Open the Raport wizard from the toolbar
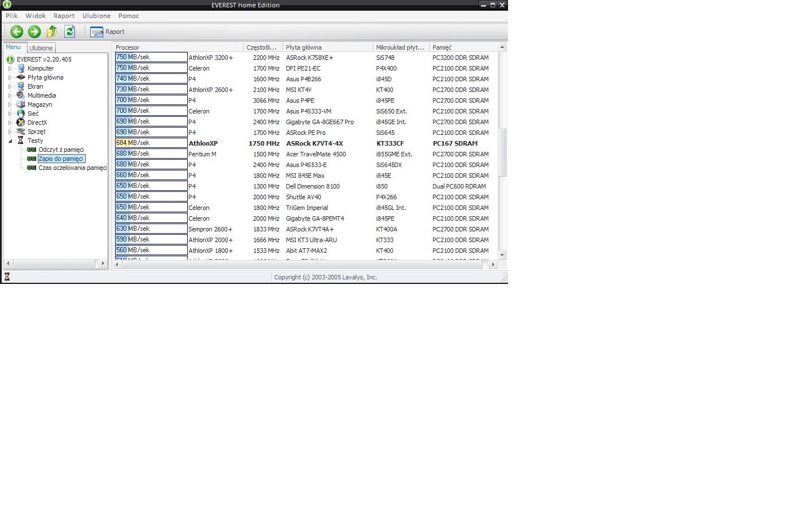This screenshot has height=508, width=812. [x=108, y=32]
